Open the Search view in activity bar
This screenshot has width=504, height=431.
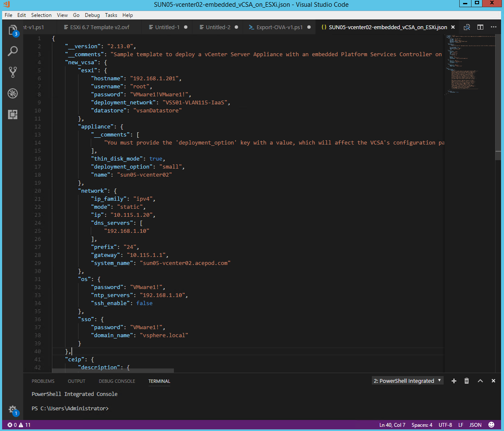tap(13, 51)
